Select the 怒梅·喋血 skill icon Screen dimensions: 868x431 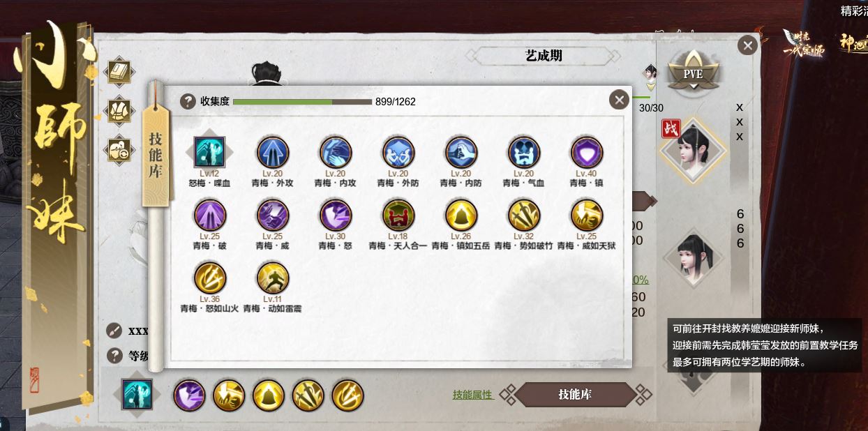coord(209,152)
